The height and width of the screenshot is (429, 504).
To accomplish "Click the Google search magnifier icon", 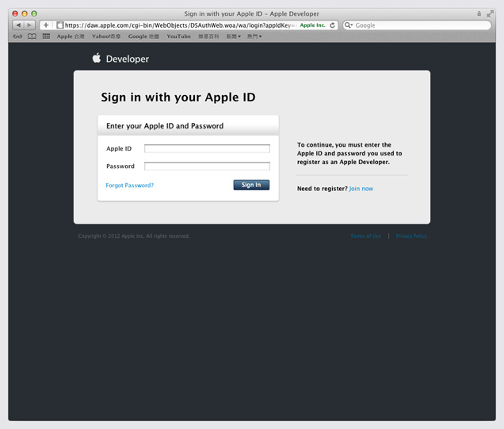I will tap(349, 25).
